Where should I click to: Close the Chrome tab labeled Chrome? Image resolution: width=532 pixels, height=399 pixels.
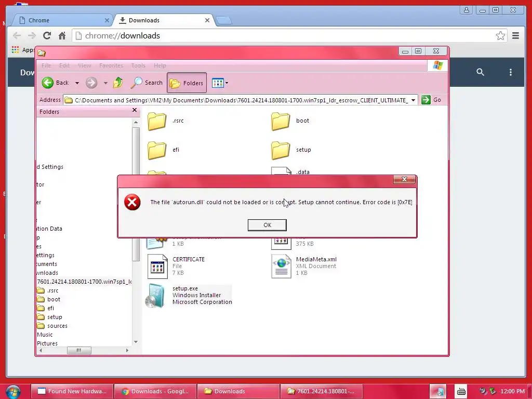tap(107, 20)
